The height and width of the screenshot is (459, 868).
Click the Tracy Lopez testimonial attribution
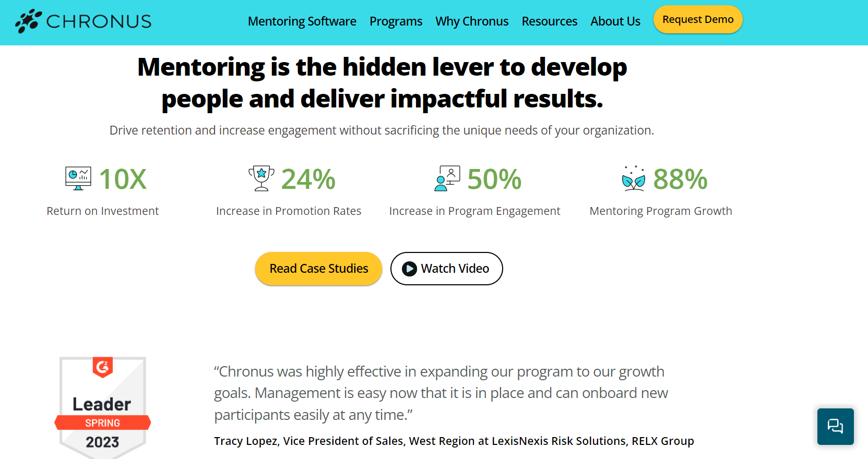[454, 441]
